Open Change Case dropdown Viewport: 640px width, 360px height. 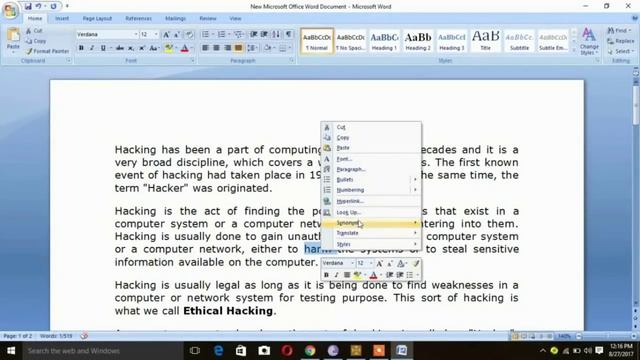point(154,48)
